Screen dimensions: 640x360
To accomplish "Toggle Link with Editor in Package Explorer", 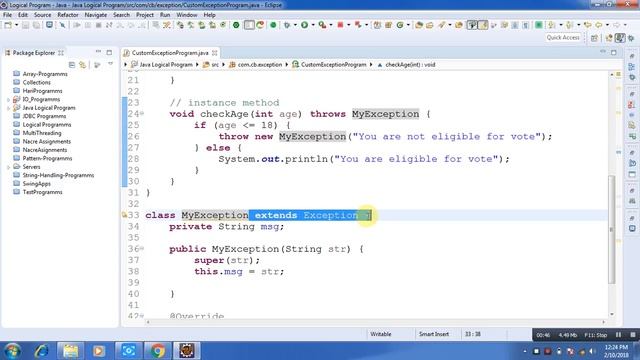I will coord(83,64).
